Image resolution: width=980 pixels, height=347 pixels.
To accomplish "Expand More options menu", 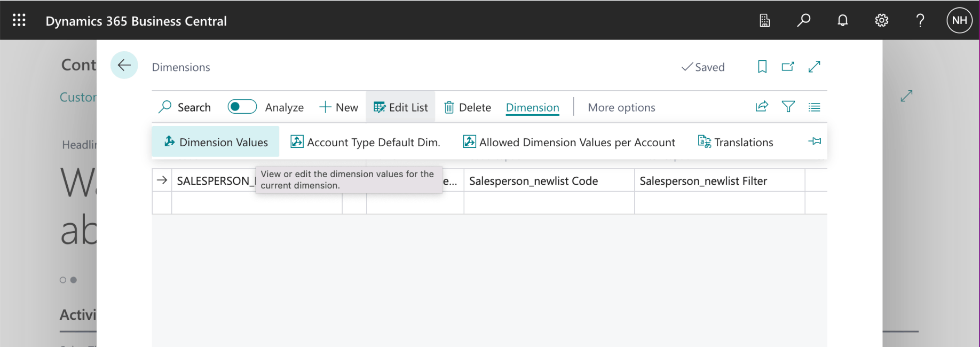I will pyautogui.click(x=621, y=107).
